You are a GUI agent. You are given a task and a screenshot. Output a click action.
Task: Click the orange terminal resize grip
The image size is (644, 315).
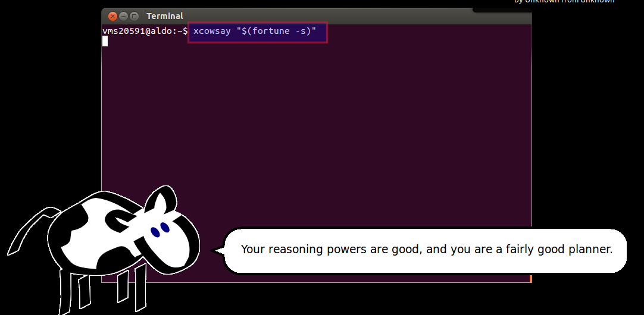(530, 279)
